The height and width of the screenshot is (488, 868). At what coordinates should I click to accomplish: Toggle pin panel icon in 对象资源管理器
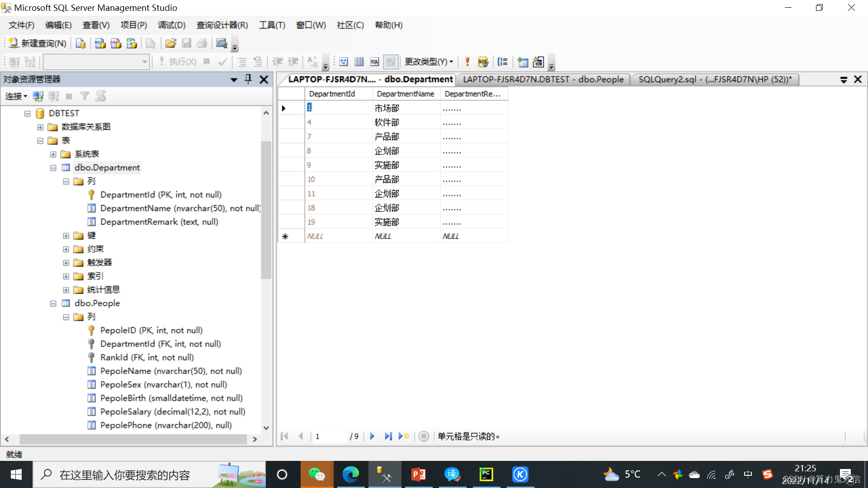248,79
